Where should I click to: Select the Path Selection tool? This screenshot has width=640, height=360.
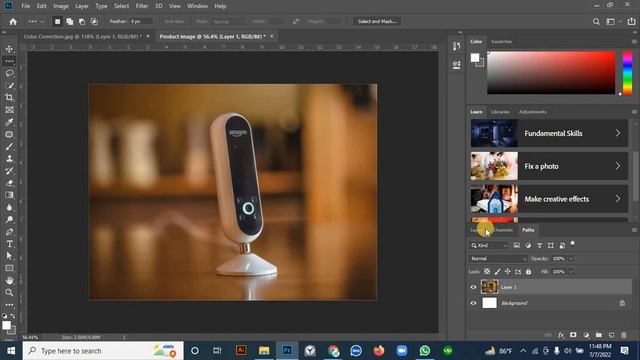pyautogui.click(x=9, y=256)
